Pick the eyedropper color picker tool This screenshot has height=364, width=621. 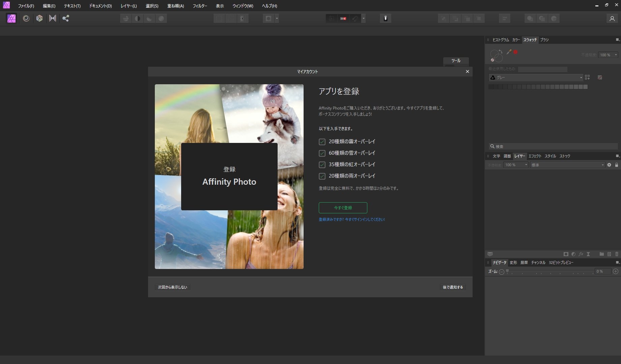point(509,52)
